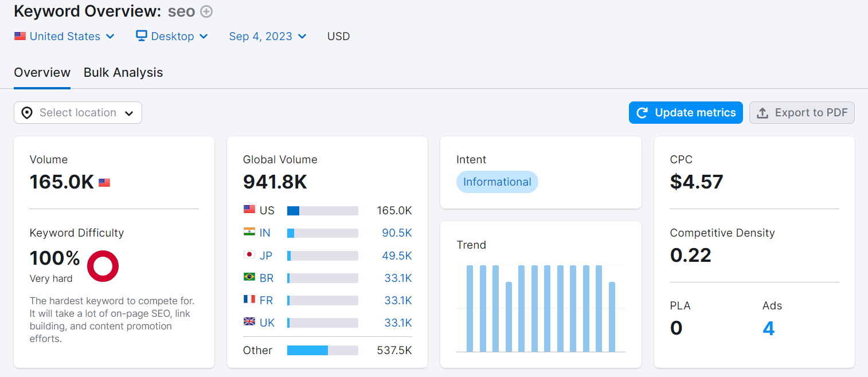Open the Sep 4, 2023 date dropdown

point(267,36)
